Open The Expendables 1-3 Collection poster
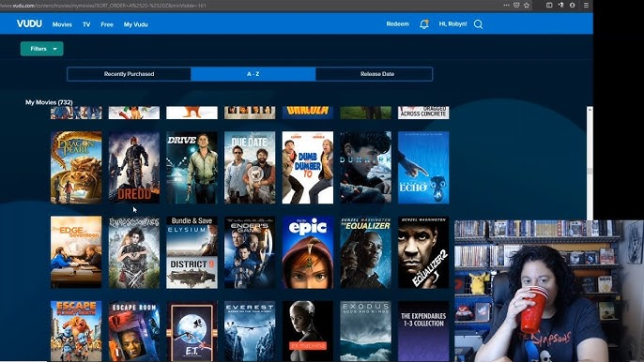The image size is (644, 362). [423, 331]
